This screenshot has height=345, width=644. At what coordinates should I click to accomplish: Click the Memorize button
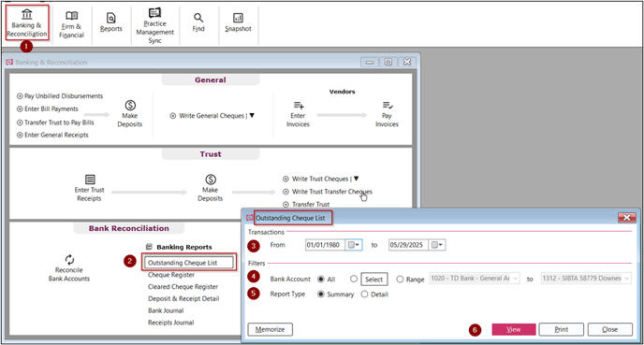pyautogui.click(x=271, y=329)
